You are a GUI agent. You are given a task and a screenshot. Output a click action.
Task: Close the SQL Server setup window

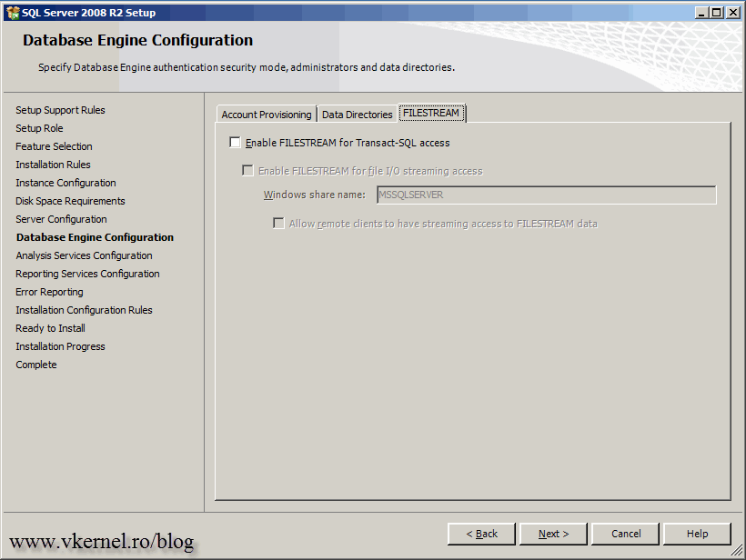733,13
